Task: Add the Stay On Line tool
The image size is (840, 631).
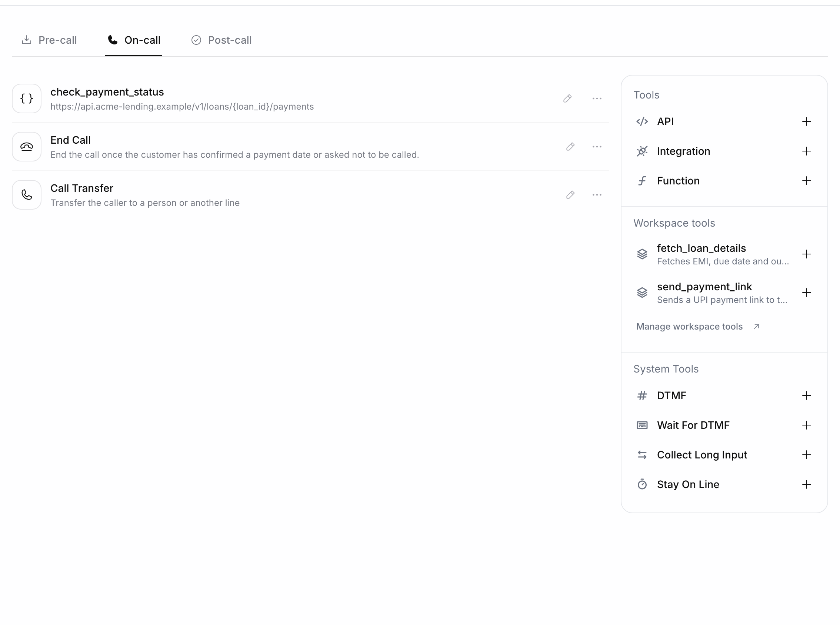Action: 807,485
